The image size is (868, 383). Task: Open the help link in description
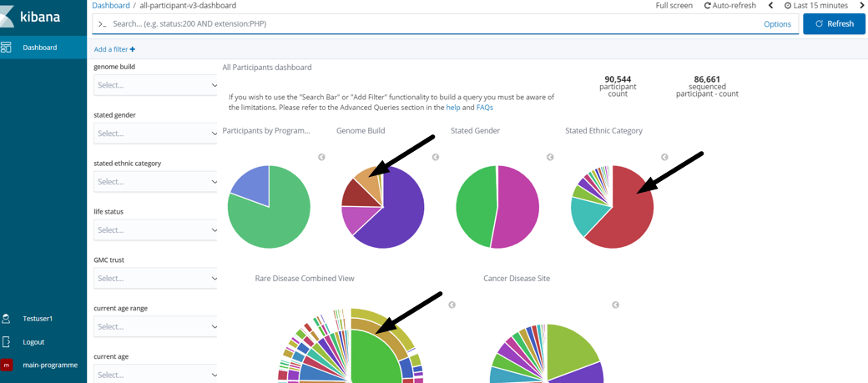(453, 108)
